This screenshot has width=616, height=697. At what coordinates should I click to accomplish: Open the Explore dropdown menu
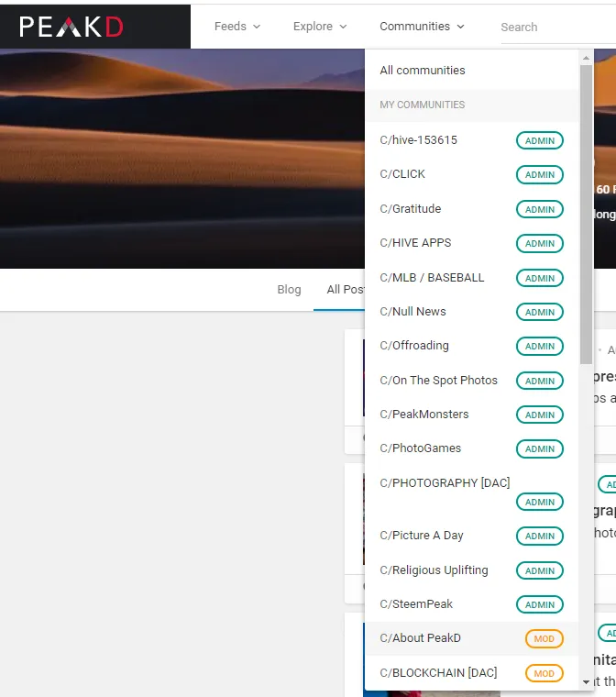320,27
